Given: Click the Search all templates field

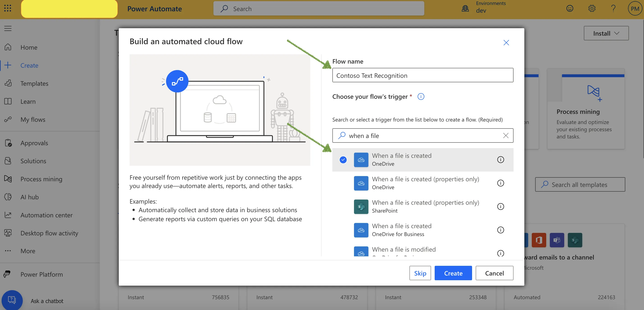Looking at the screenshot, I should tap(580, 185).
